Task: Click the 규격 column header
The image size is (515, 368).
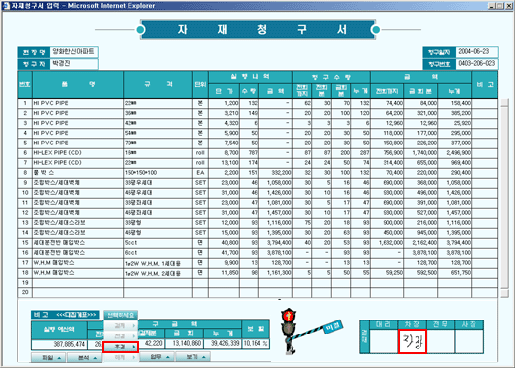Action: (158, 84)
